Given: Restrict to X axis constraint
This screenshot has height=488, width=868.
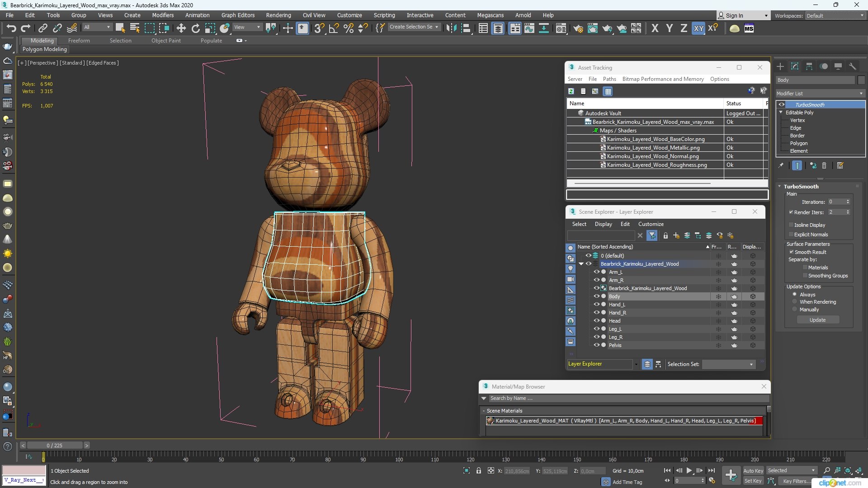Looking at the screenshot, I should pos(655,28).
